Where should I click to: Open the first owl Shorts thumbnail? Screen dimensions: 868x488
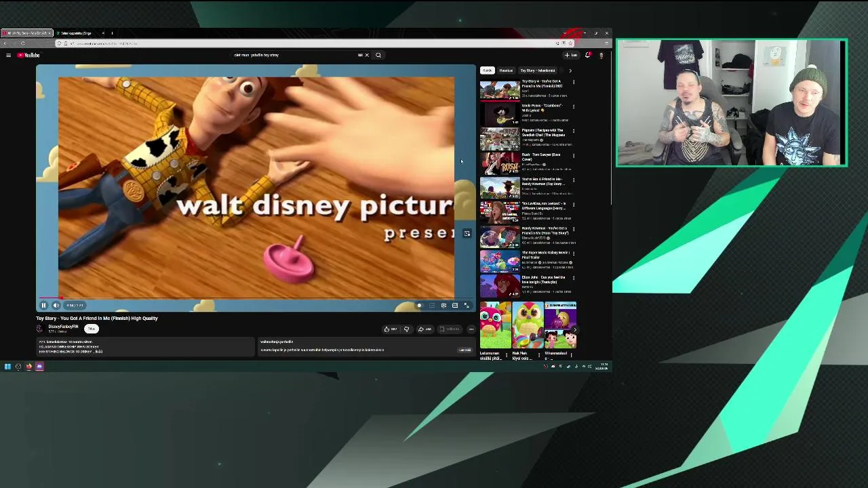pos(494,325)
